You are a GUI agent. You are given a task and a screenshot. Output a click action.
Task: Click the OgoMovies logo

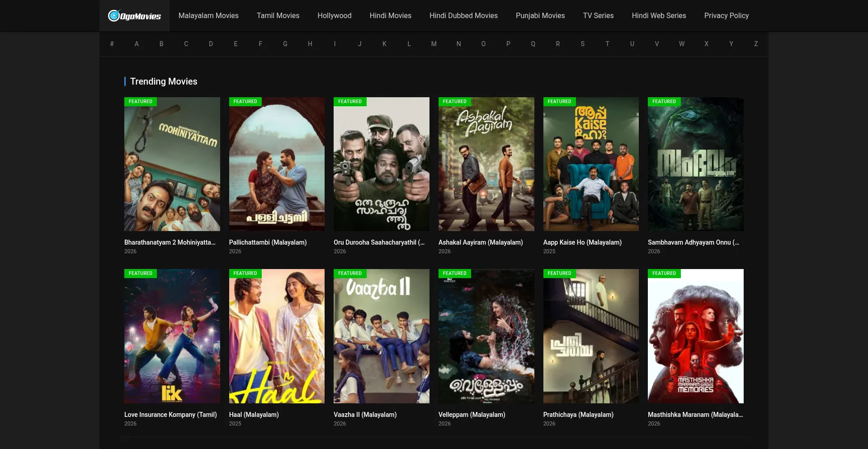134,16
